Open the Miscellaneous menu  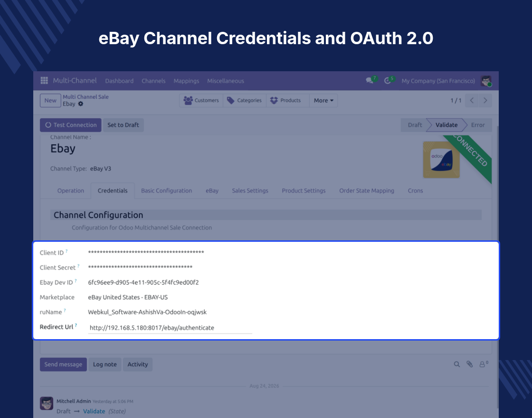[x=226, y=81]
